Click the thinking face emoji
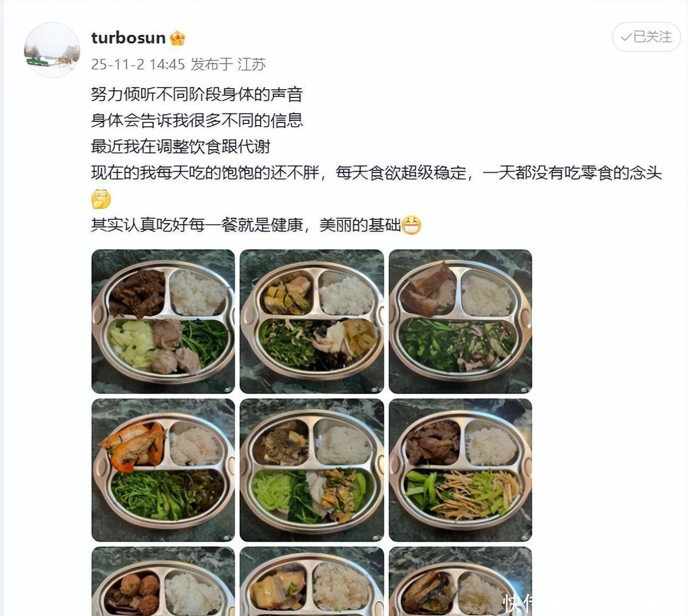 [101, 199]
